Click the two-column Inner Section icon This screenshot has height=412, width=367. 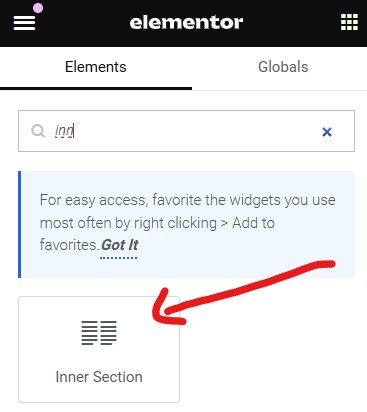(99, 333)
